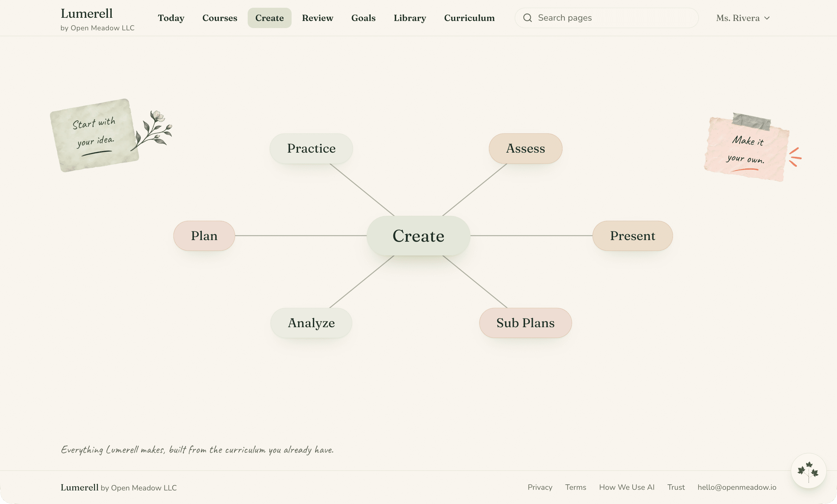Click the central Create node
The width and height of the screenshot is (837, 504).
(x=418, y=236)
